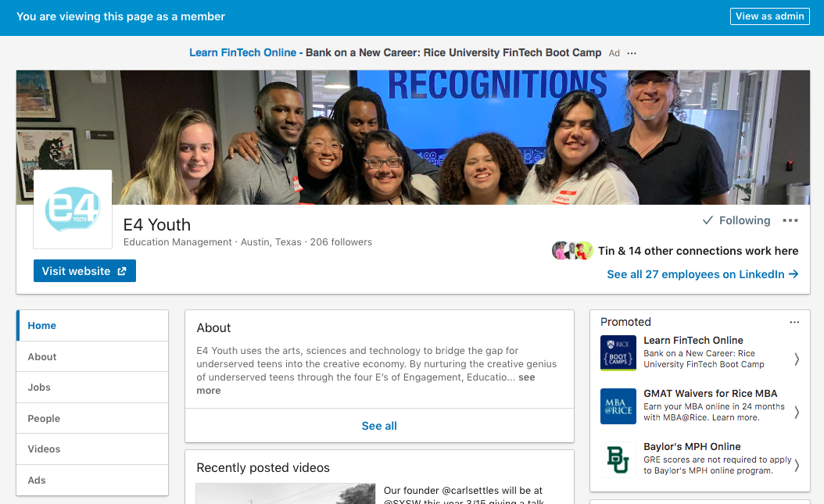
Task: Click the E4 Youth page name heading
Action: coord(157,225)
